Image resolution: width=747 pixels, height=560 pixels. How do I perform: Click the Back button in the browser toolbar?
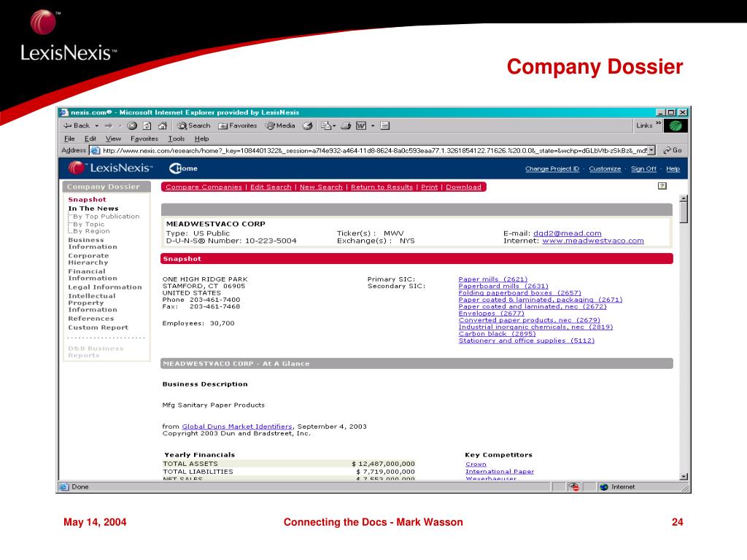pyautogui.click(x=76, y=125)
